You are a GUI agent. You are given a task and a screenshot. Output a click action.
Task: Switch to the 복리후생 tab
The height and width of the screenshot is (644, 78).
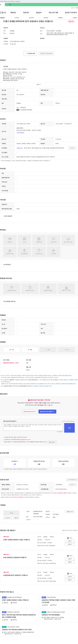(46, 18)
